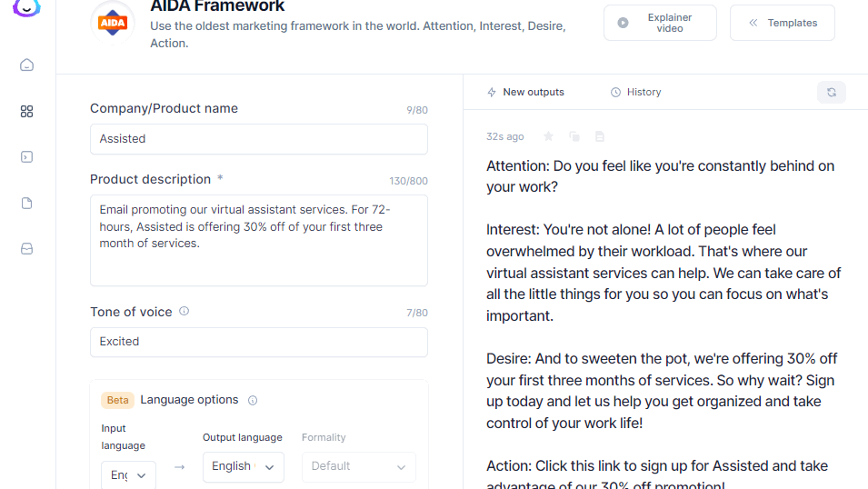
Task: Star the generated output as favorite
Action: click(x=548, y=136)
